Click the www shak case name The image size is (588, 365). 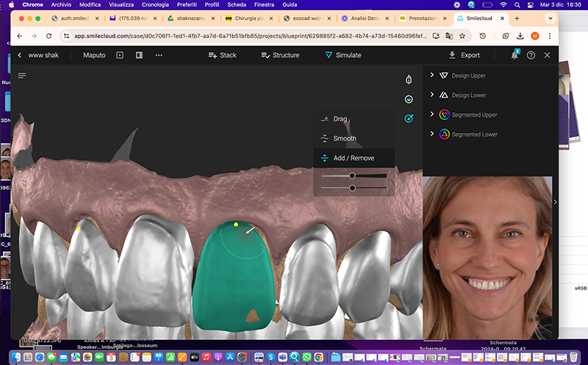point(43,55)
